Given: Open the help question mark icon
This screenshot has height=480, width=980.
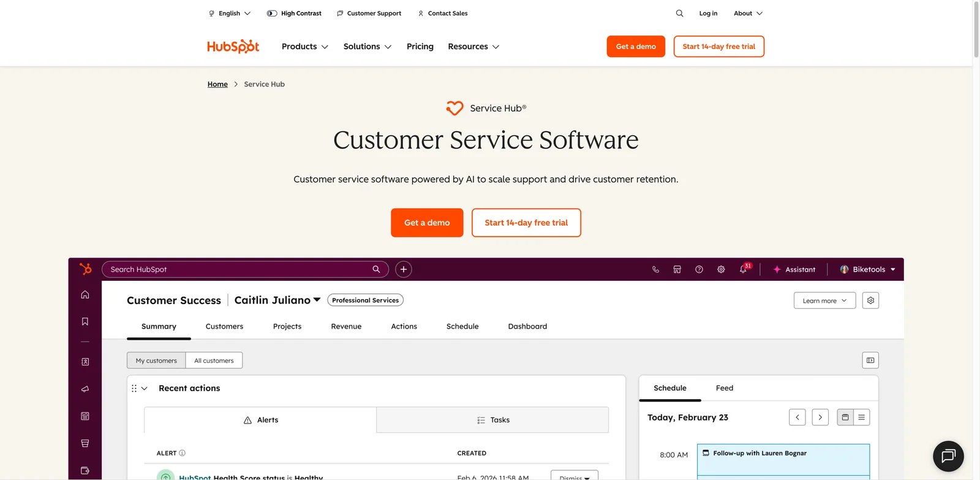Looking at the screenshot, I should 699,269.
